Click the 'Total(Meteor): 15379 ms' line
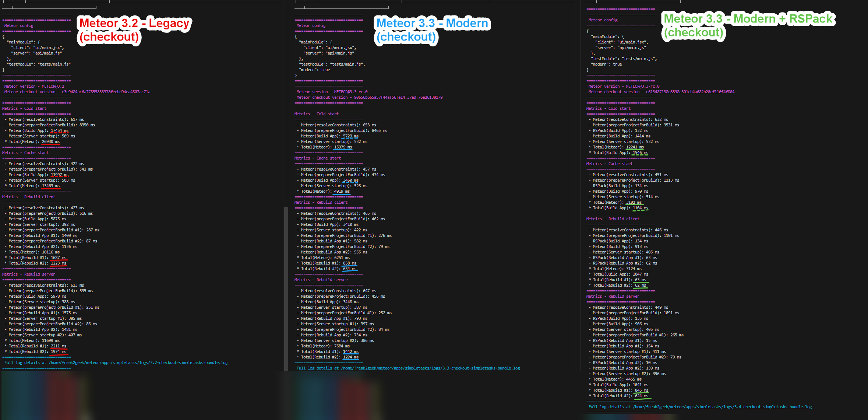 tap(324, 147)
